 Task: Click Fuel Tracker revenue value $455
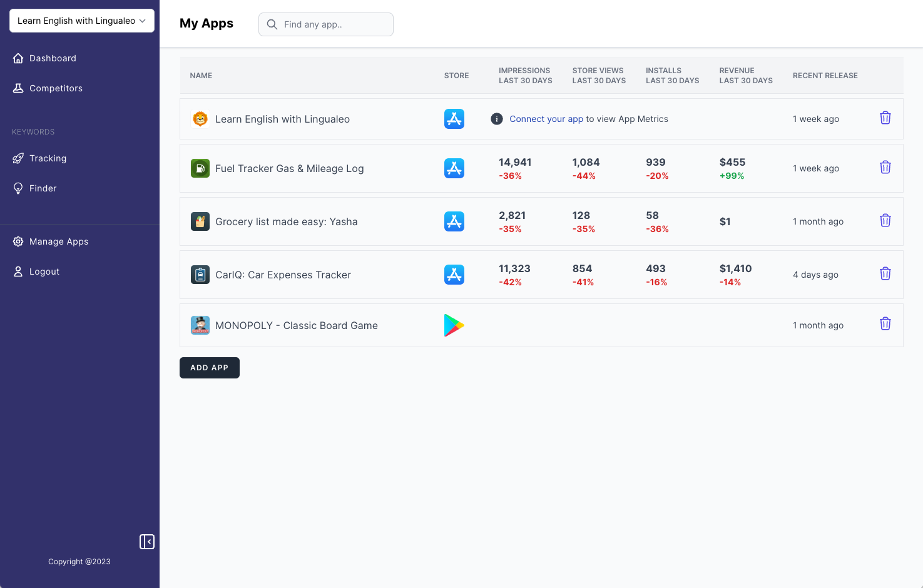tap(733, 162)
